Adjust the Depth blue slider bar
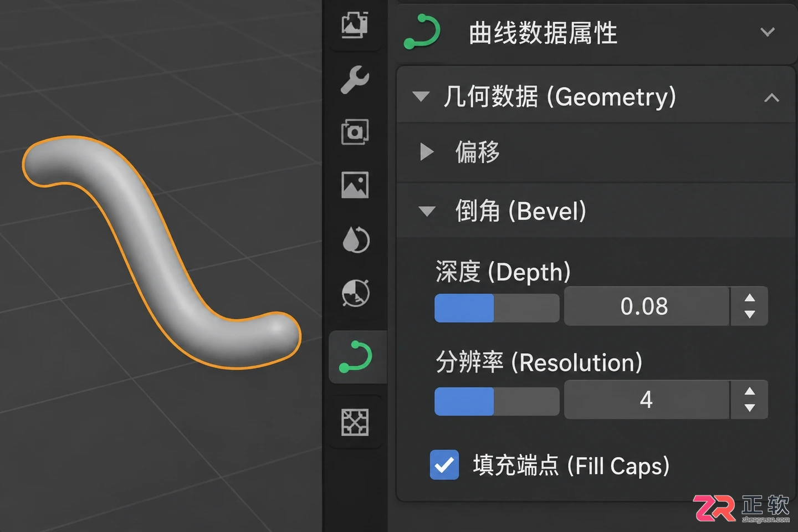 click(x=497, y=308)
